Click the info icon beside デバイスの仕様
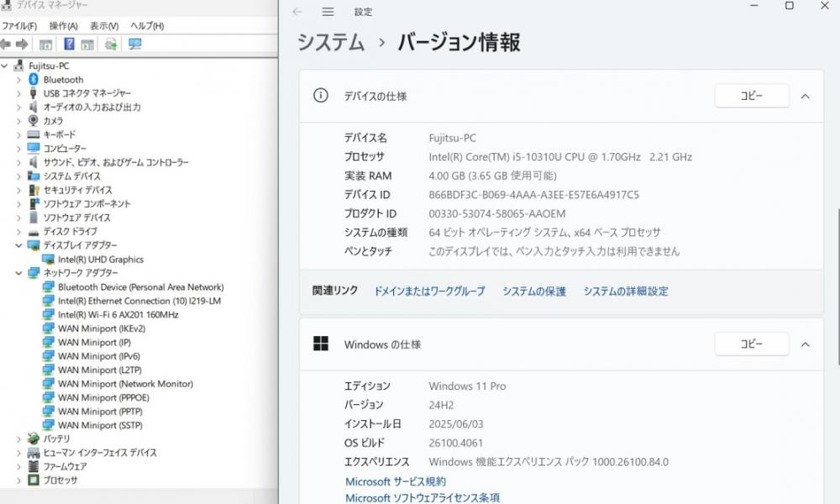The image size is (840, 504). pyautogui.click(x=320, y=96)
